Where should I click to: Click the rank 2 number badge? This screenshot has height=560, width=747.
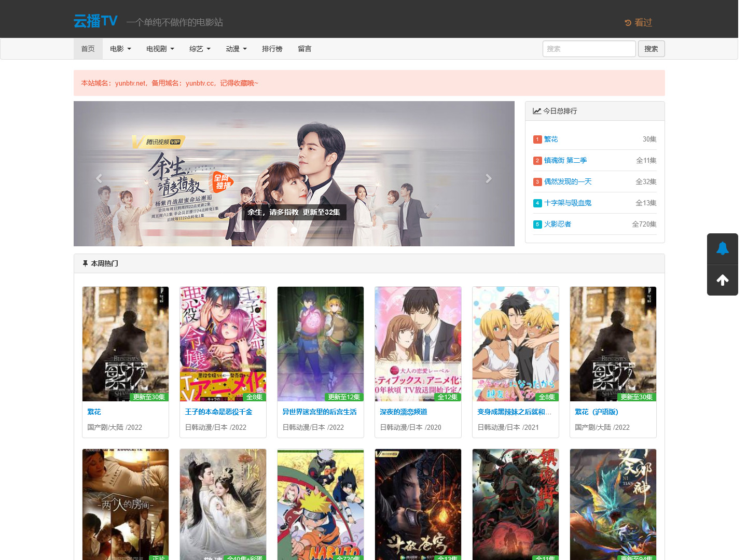537,161
